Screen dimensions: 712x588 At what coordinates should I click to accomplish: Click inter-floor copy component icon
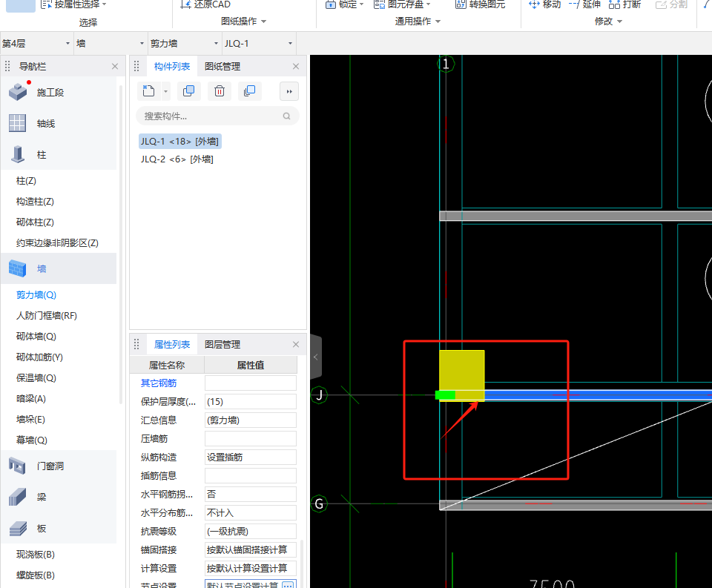[x=250, y=91]
